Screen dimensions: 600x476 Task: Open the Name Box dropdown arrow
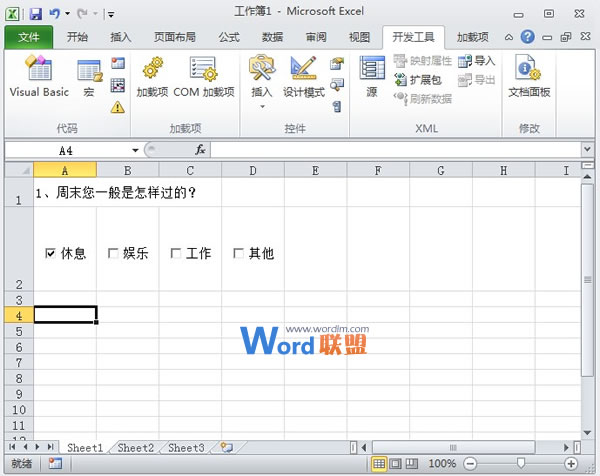pyautogui.click(x=136, y=150)
